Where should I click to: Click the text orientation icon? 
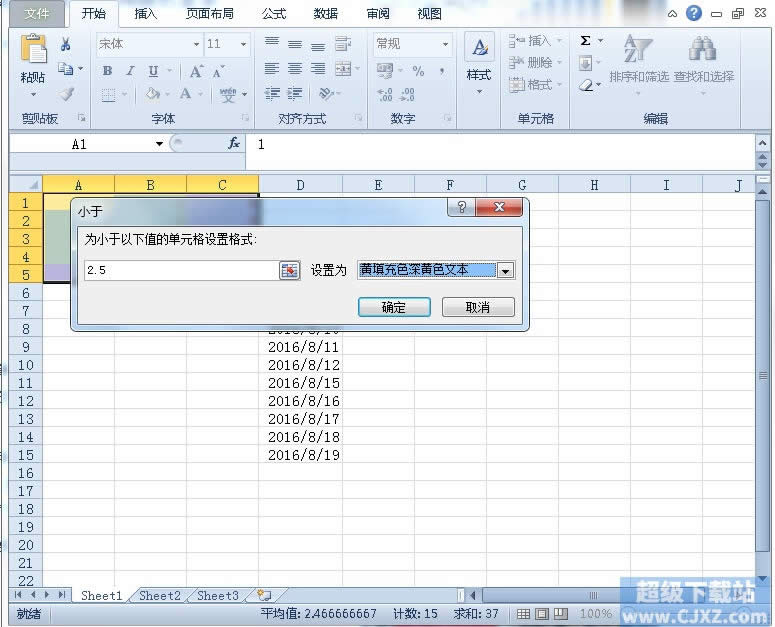tap(326, 93)
